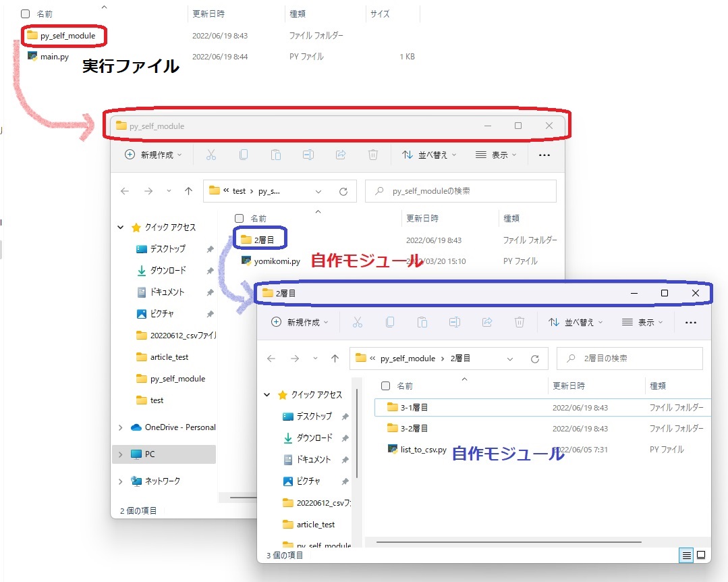Click the Paste icon in the 2層目 window
Viewport: 728px width, 582px height.
tap(422, 322)
